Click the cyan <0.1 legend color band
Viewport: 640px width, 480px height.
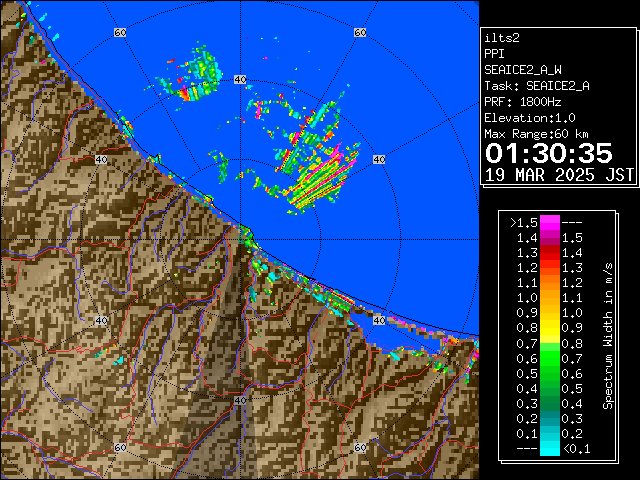point(549,448)
